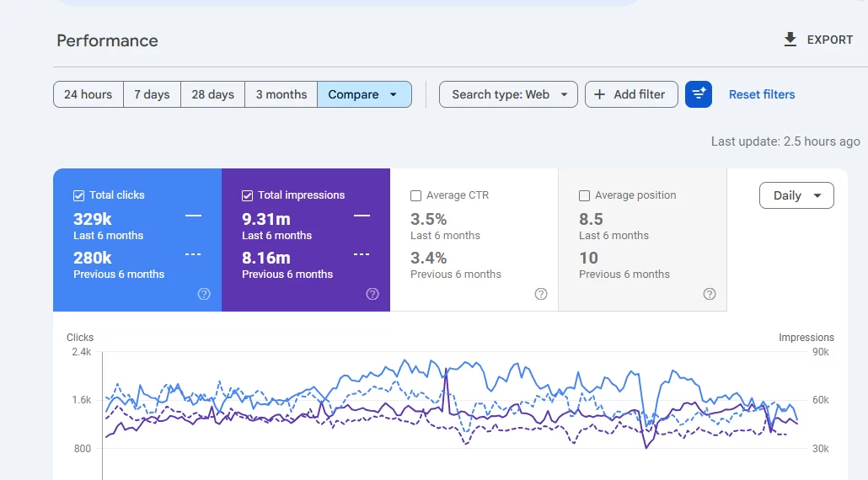Select the 7 days date range
The image size is (868, 480).
click(152, 94)
